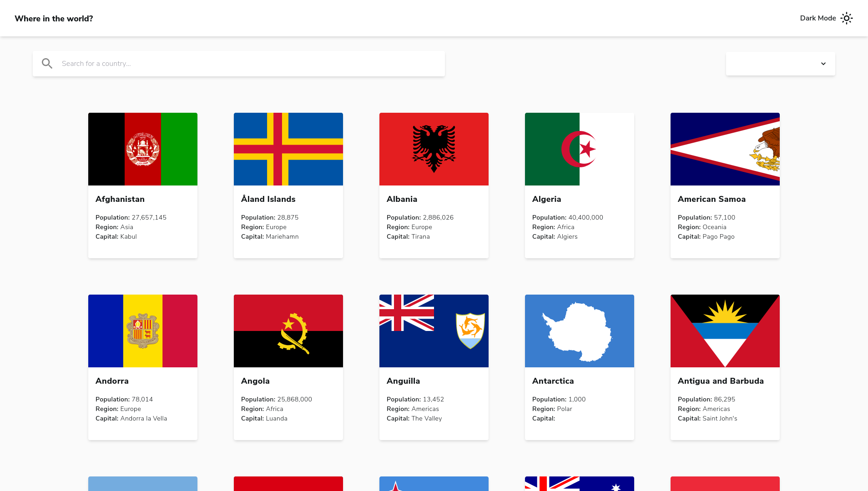Select the Antarctica map flag
This screenshot has width=868, height=491.
[580, 331]
